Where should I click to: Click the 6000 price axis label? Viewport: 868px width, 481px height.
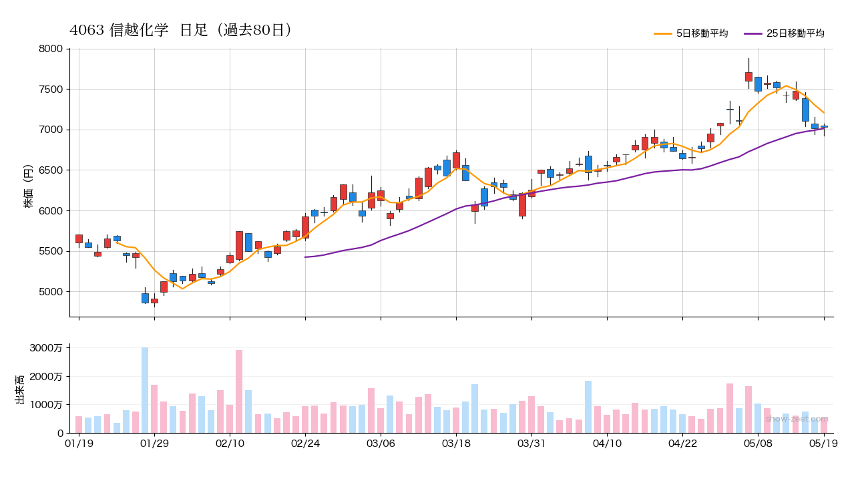(x=51, y=211)
